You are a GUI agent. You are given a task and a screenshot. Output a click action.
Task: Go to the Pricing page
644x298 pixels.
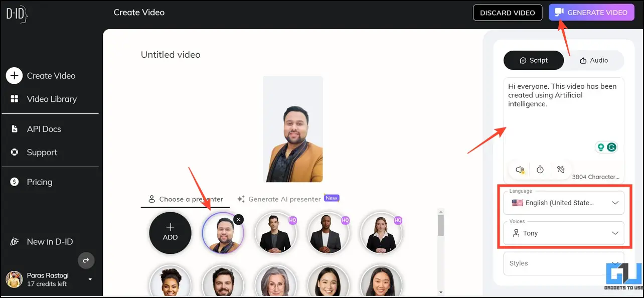tap(31, 182)
